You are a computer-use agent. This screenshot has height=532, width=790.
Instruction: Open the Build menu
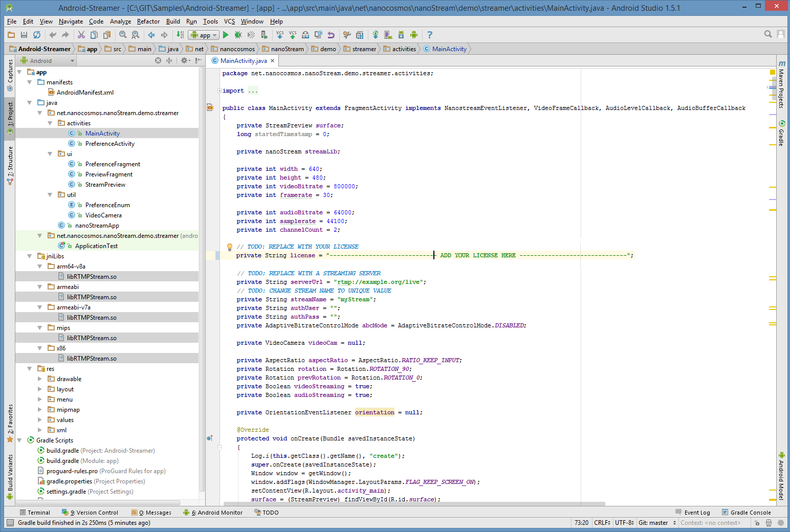[173, 21]
